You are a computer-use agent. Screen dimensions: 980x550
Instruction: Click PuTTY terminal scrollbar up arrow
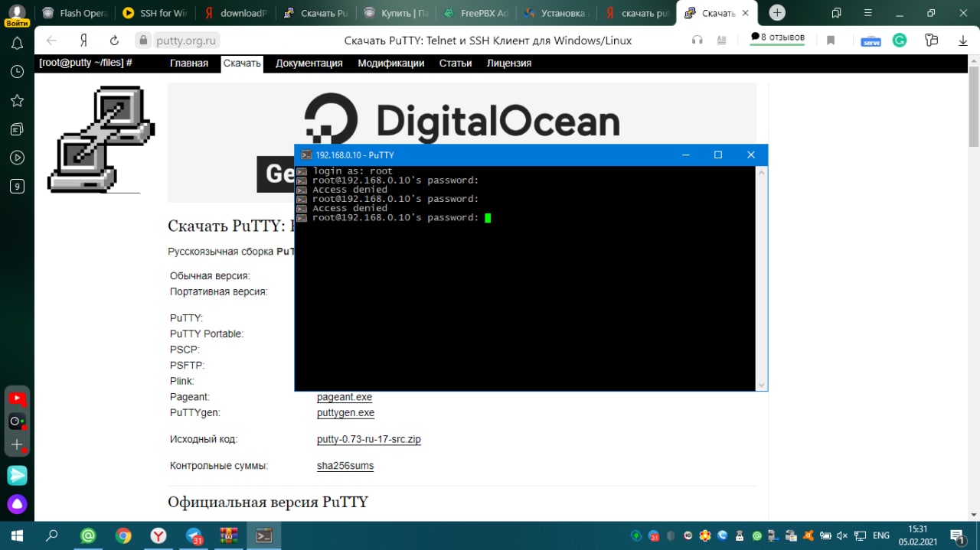coord(761,173)
